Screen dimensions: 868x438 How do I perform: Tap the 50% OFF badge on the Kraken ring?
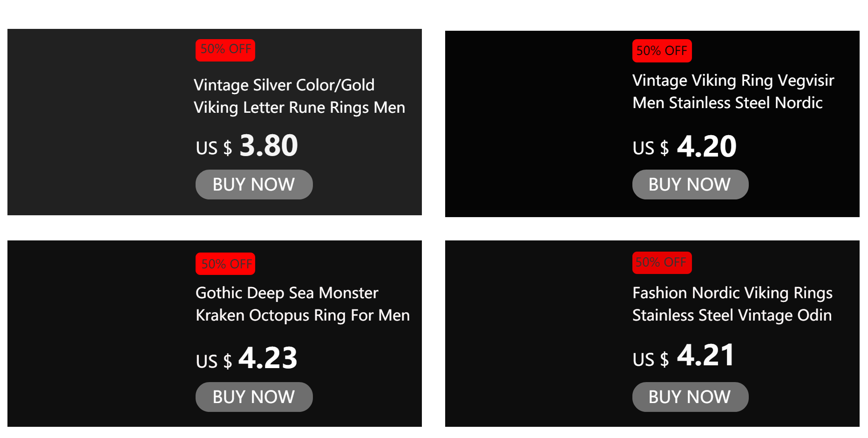pos(225,264)
